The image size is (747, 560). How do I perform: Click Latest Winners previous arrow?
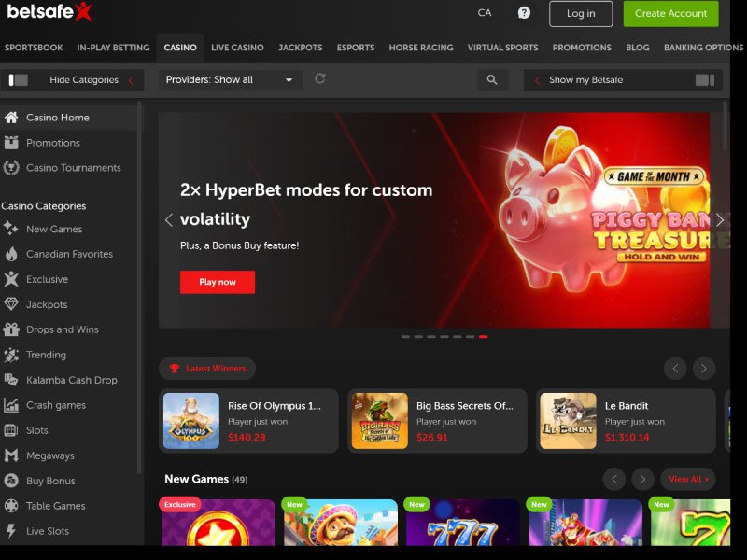(675, 368)
